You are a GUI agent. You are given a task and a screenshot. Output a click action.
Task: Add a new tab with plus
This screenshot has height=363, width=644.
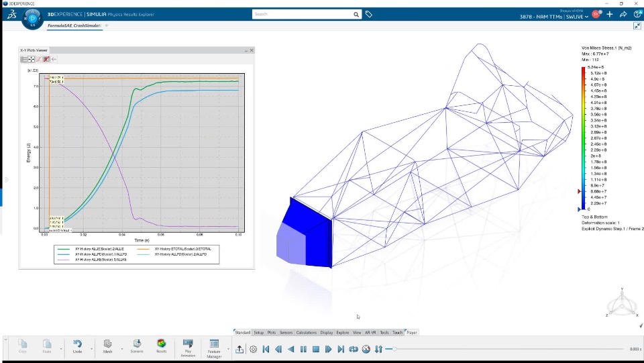pyautogui.click(x=107, y=25)
